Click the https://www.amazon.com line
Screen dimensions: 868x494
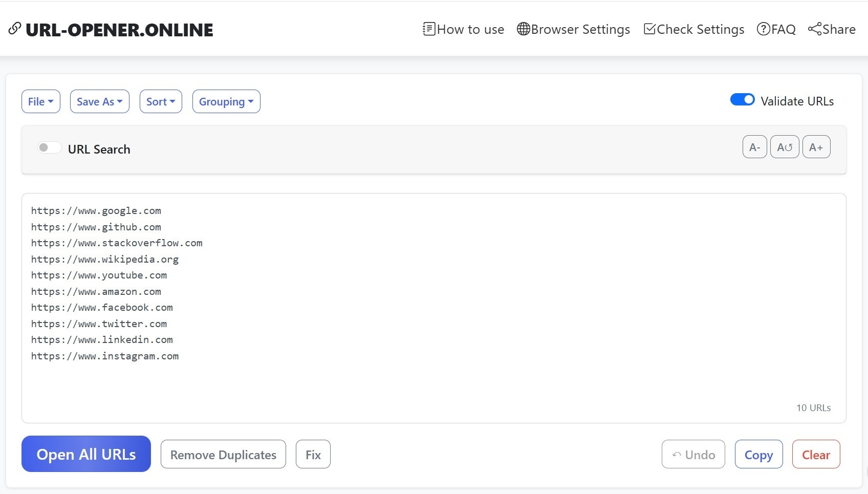(x=96, y=292)
